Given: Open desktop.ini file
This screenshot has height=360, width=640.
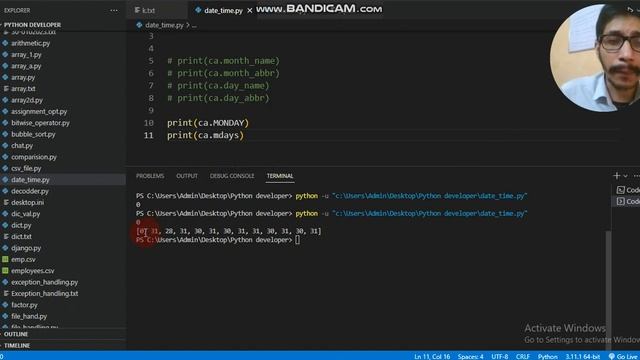Looking at the screenshot, I should 27,202.
